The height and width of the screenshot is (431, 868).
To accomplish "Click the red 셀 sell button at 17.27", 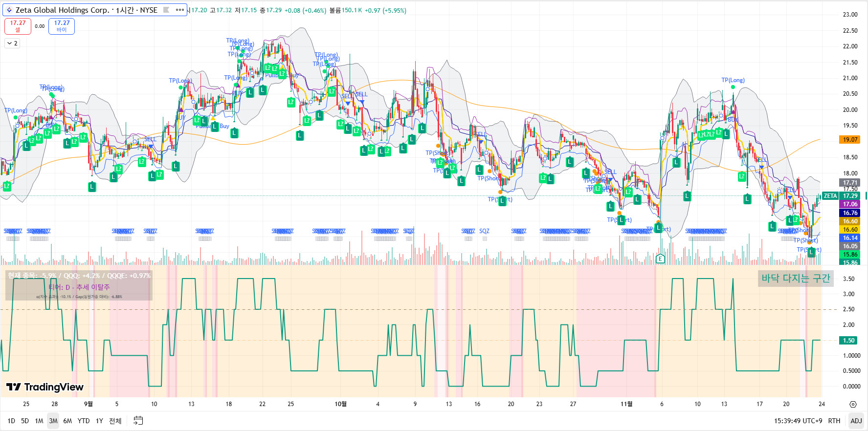I will (x=18, y=26).
